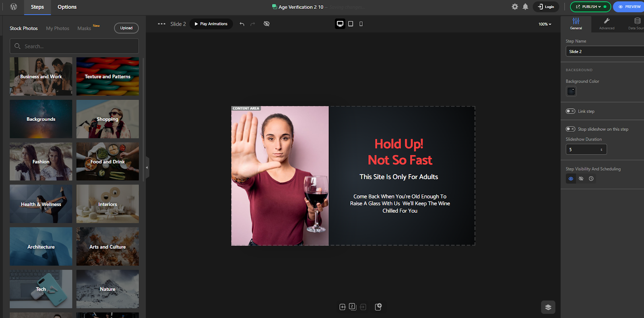644x318 pixels.
Task: Open the Health & Wellness category
Action: click(41, 204)
